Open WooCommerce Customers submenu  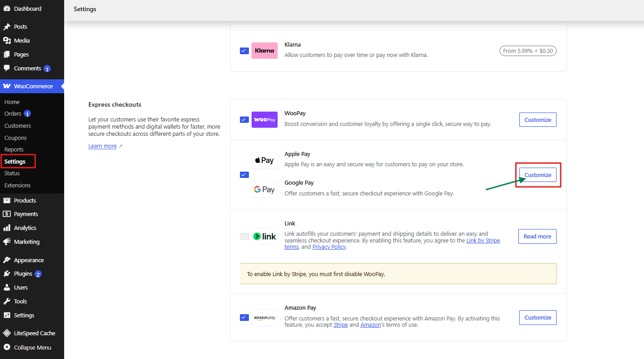click(17, 126)
